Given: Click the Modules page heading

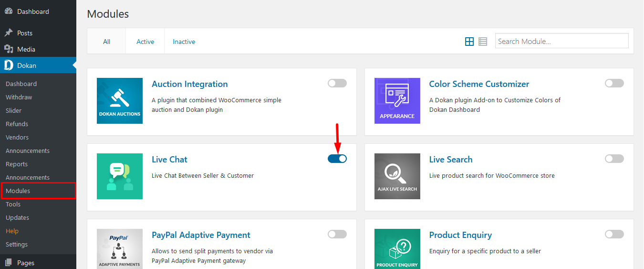Looking at the screenshot, I should click(x=108, y=14).
